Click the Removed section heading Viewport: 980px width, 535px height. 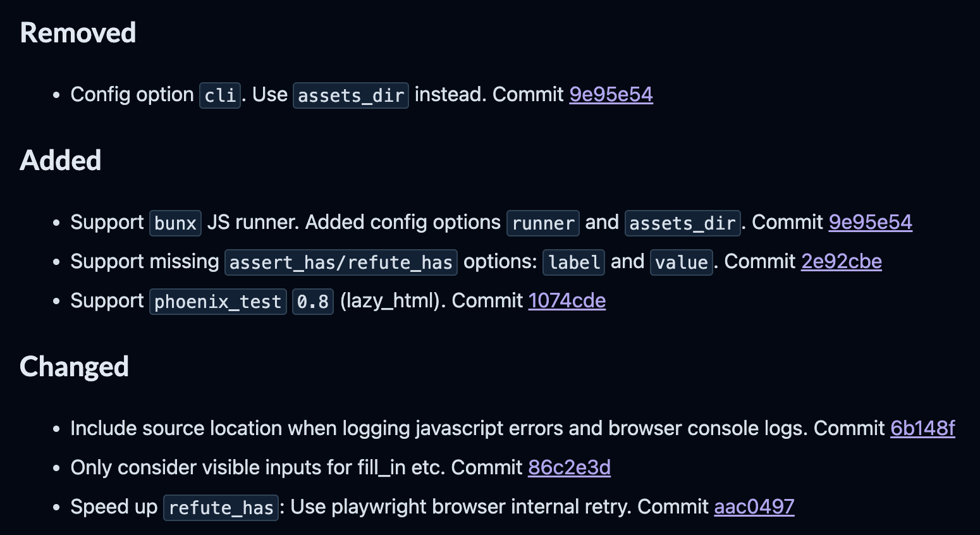(x=78, y=33)
